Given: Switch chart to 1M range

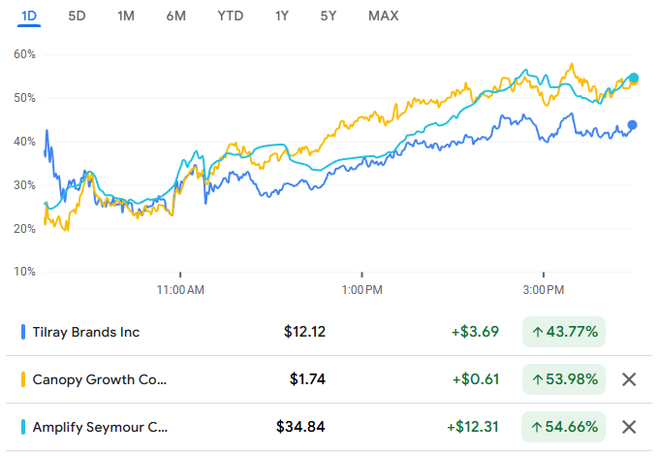Looking at the screenshot, I should click(125, 16).
